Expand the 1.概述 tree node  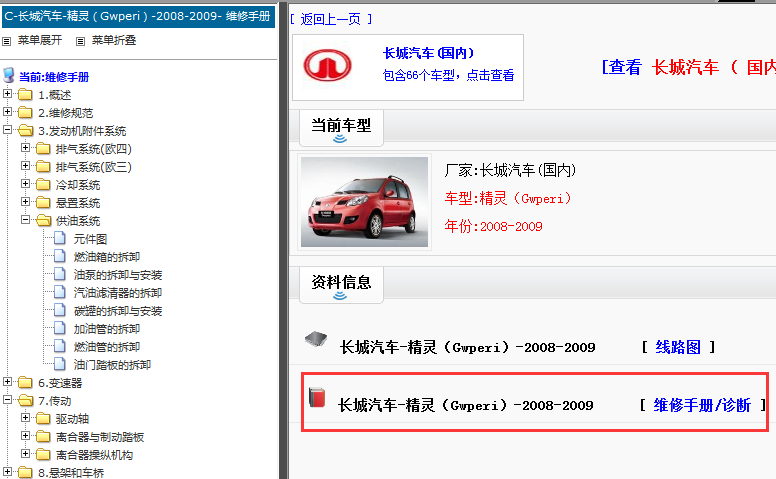[x=7, y=94]
